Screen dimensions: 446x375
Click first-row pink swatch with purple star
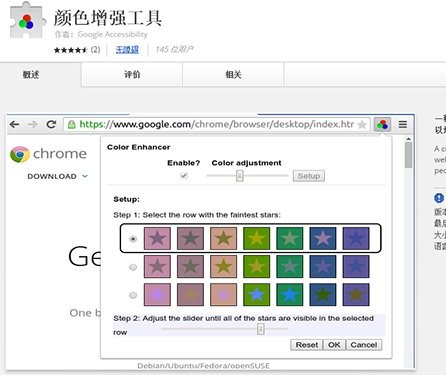point(157,239)
